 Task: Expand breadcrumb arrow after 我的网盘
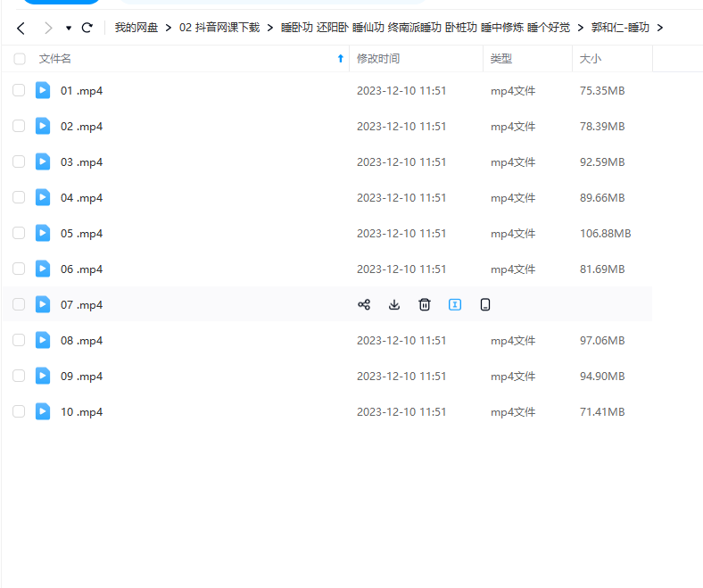pyautogui.click(x=169, y=28)
